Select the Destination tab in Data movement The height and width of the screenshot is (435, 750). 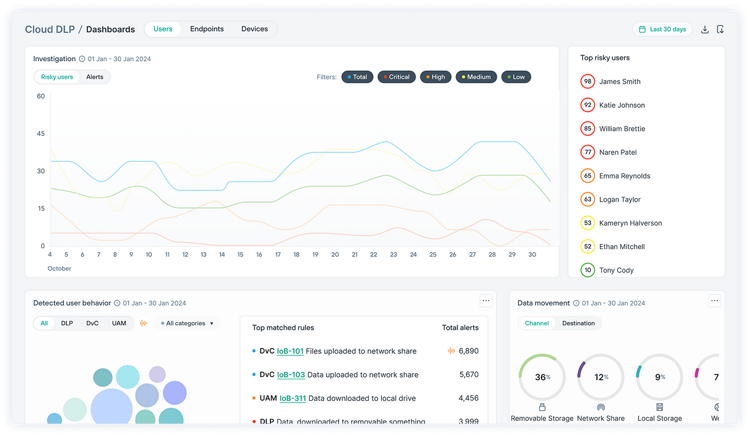point(578,323)
